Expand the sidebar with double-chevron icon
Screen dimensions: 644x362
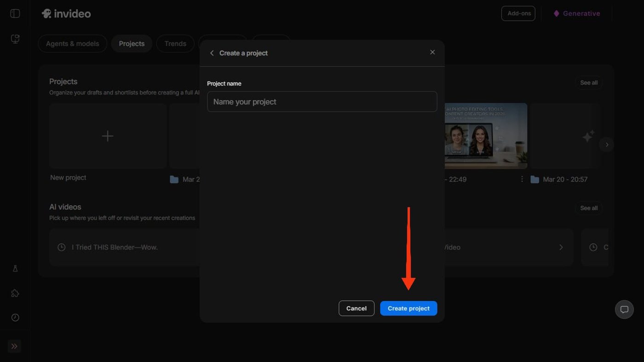point(14,346)
